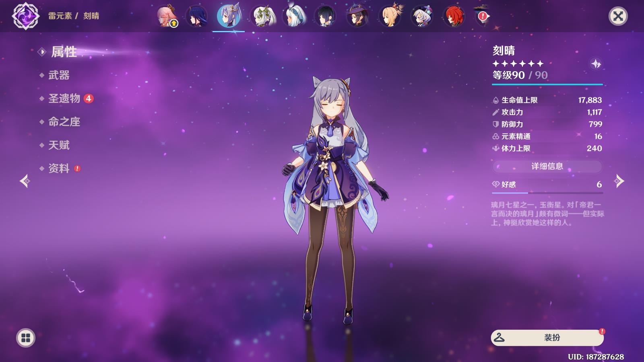Go to previous character with left arrow
This screenshot has width=644, height=362.
25,181
